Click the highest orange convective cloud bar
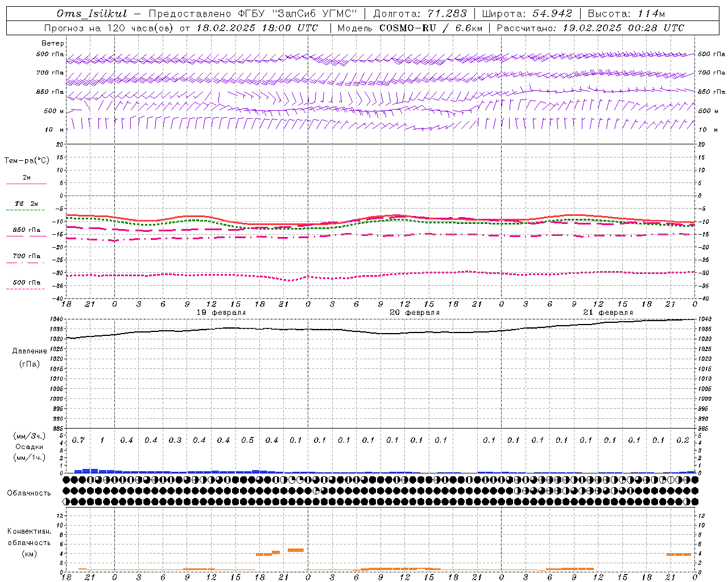The image size is (728, 582). coord(296,550)
